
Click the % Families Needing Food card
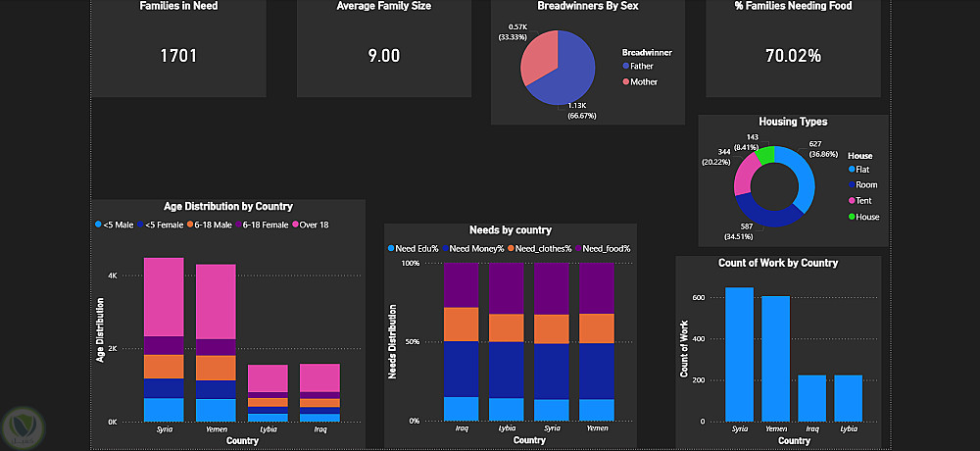tap(793, 48)
